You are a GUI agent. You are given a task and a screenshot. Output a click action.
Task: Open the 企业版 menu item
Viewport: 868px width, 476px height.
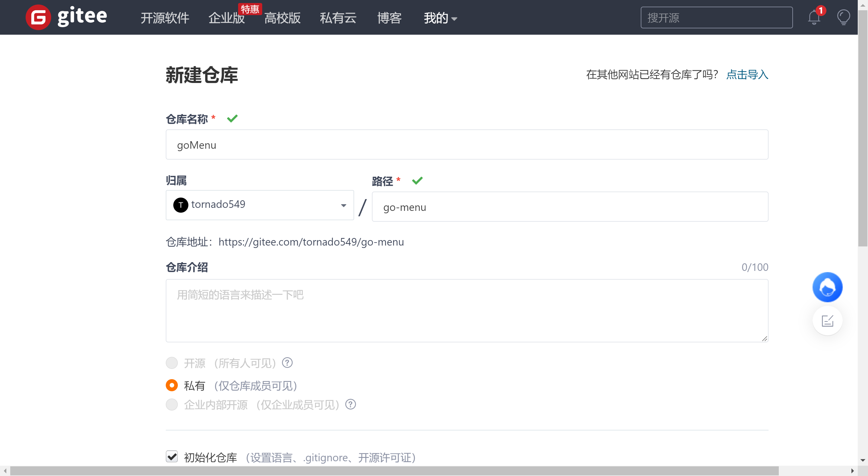click(226, 18)
